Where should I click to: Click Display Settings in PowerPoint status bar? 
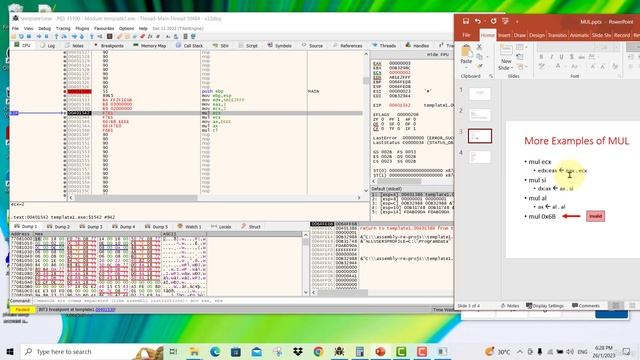point(545,305)
